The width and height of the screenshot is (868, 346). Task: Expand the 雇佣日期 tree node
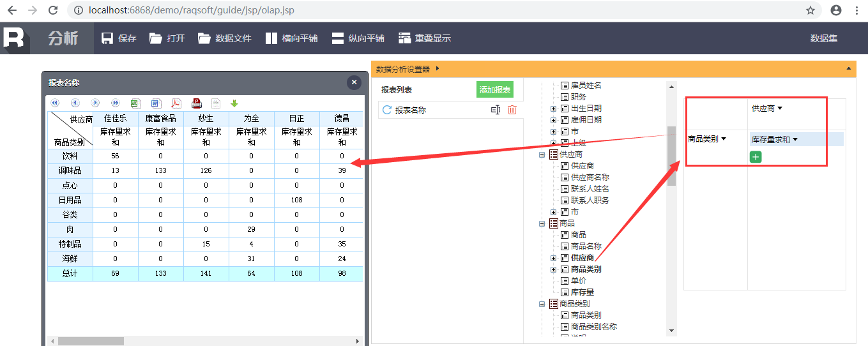553,120
